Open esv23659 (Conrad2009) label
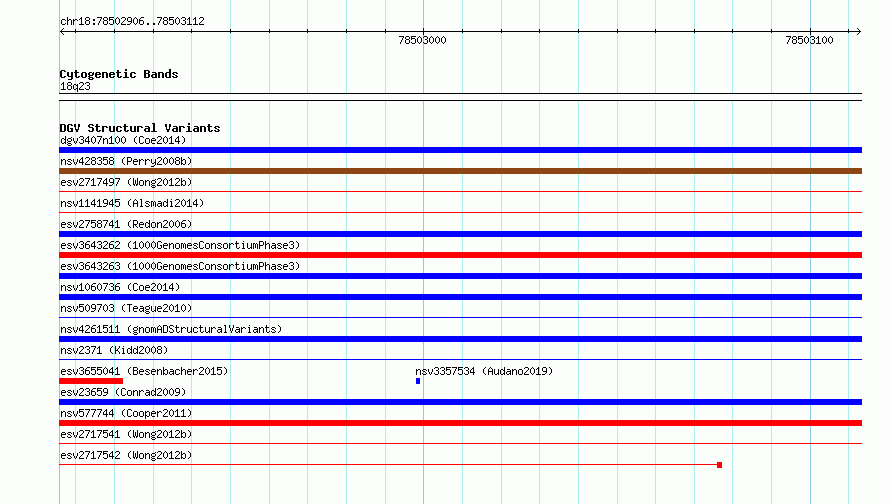This screenshot has height=504, width=890. [x=123, y=392]
